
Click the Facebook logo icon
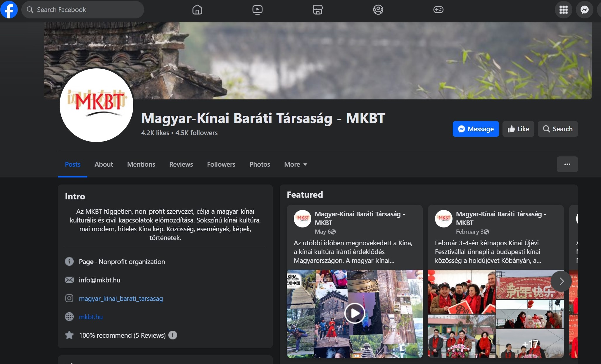click(9, 10)
